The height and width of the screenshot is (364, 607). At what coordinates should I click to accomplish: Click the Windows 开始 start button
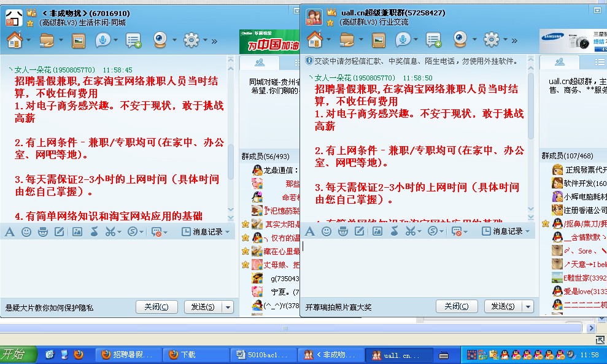pos(18,355)
